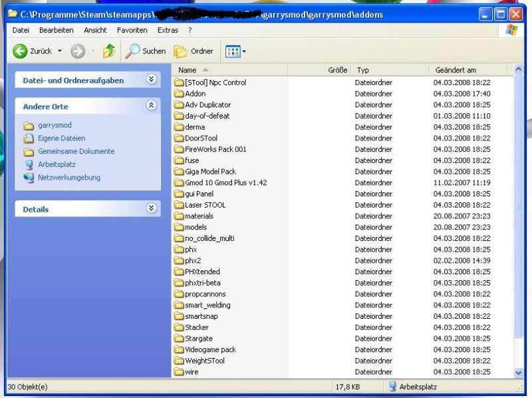Click the green up-folder arrow icon

click(x=109, y=51)
